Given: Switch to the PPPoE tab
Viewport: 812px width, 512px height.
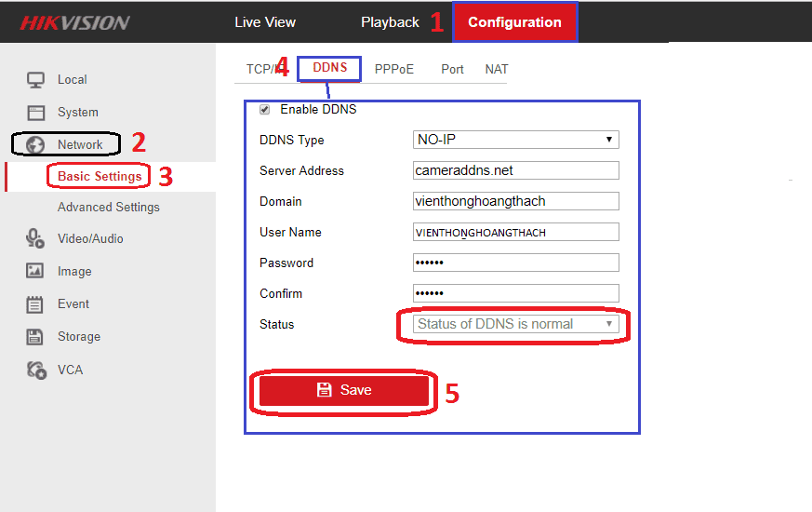Looking at the screenshot, I should [x=394, y=69].
